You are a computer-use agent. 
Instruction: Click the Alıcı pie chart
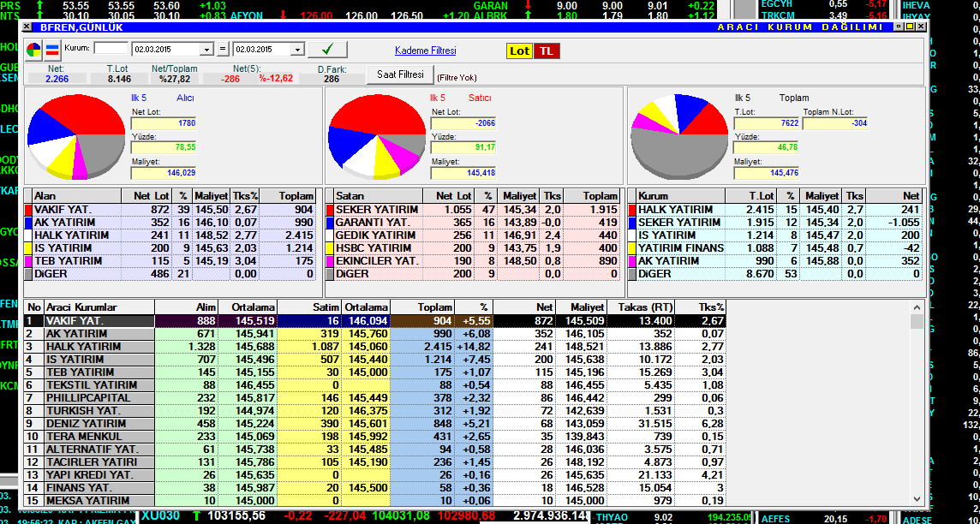(76, 133)
